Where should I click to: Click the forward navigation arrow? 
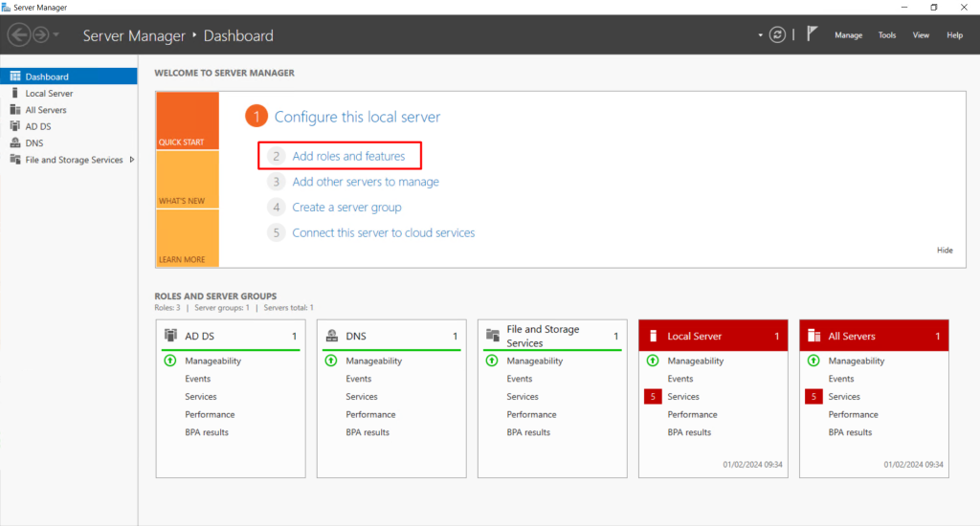(x=40, y=35)
